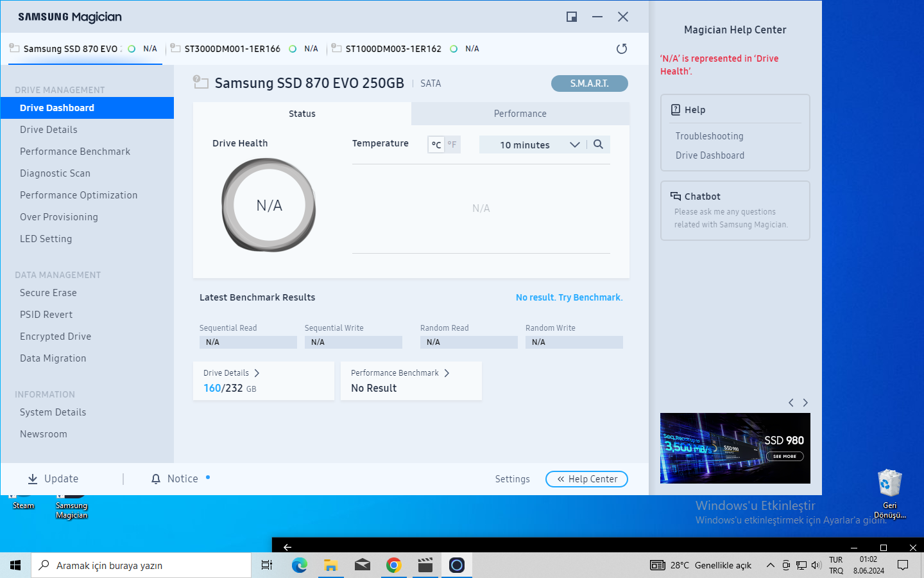Search temperature history with magnifier icon
The width and height of the screenshot is (924, 578).
tap(598, 144)
